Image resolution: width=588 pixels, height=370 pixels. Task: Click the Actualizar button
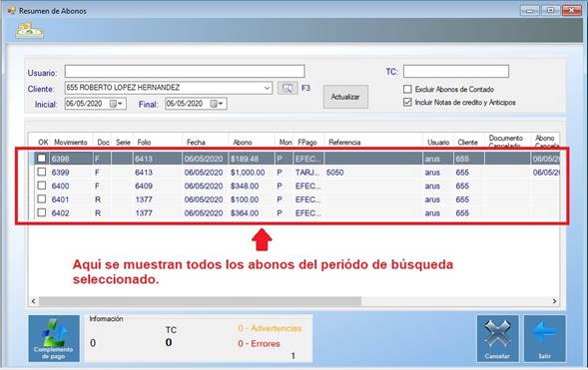pos(345,97)
